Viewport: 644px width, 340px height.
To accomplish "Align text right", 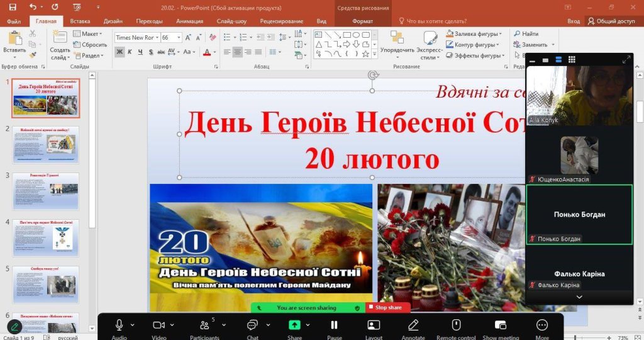I will coord(248,52).
